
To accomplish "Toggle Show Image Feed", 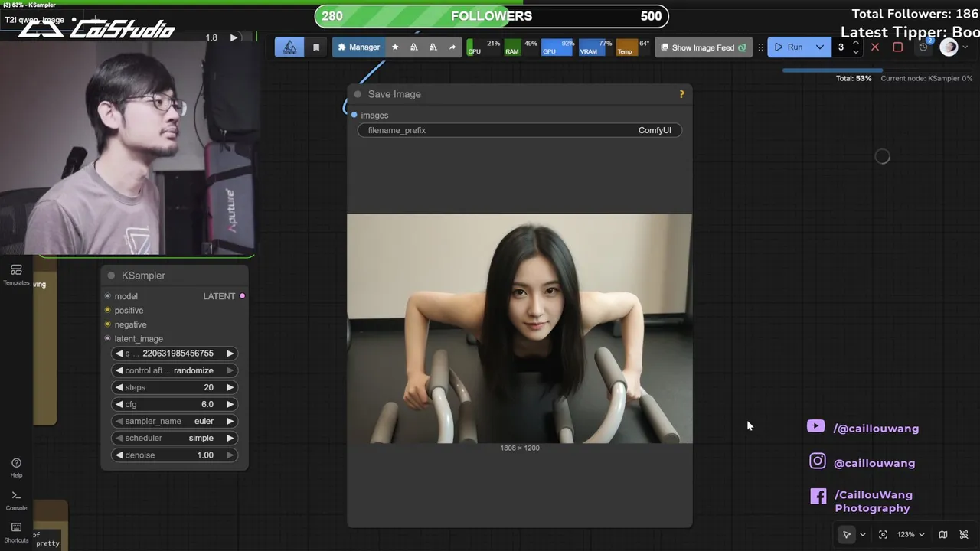I will [704, 47].
